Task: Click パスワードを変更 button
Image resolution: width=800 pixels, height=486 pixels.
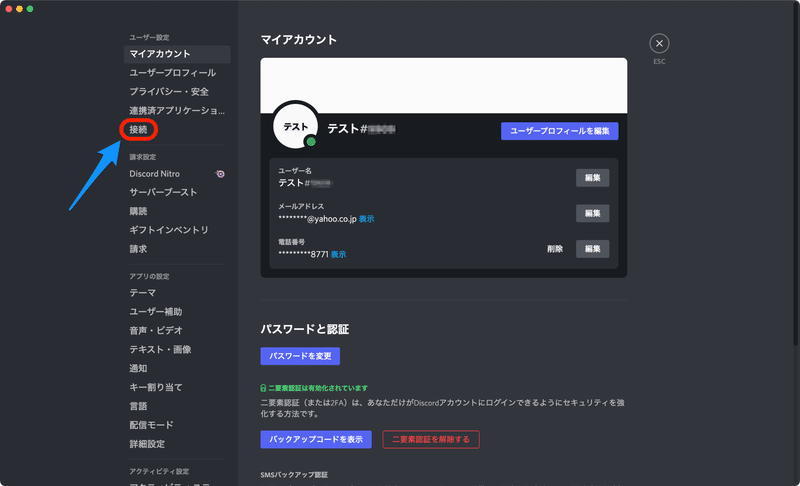Action: coord(300,356)
